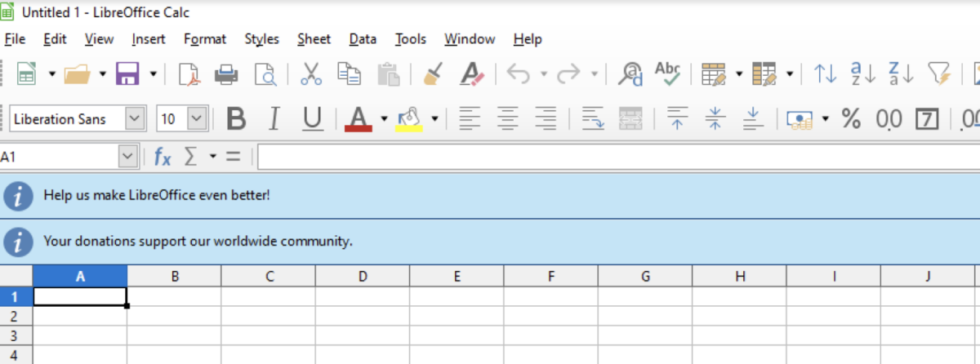Align cell text left
The width and height of the screenshot is (980, 364).
pyautogui.click(x=470, y=119)
